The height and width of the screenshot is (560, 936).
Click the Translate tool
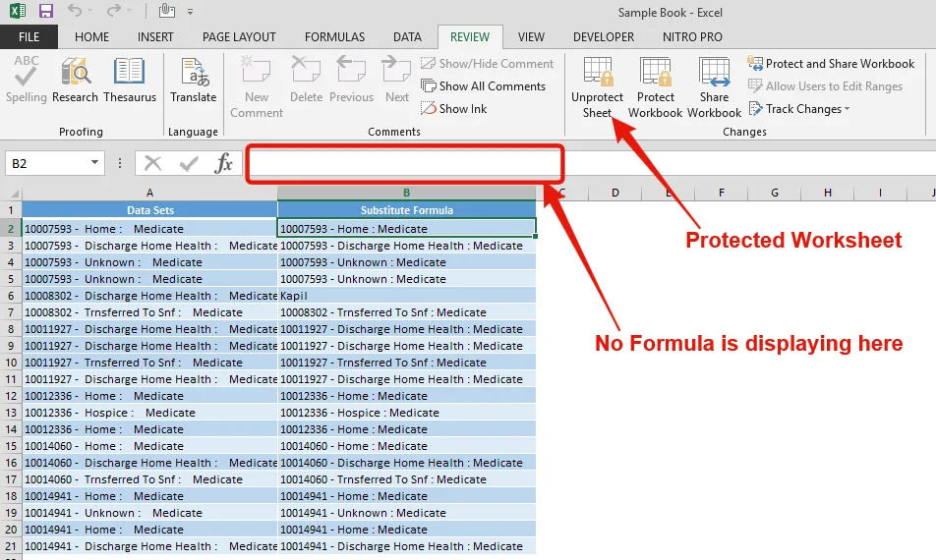pyautogui.click(x=193, y=79)
